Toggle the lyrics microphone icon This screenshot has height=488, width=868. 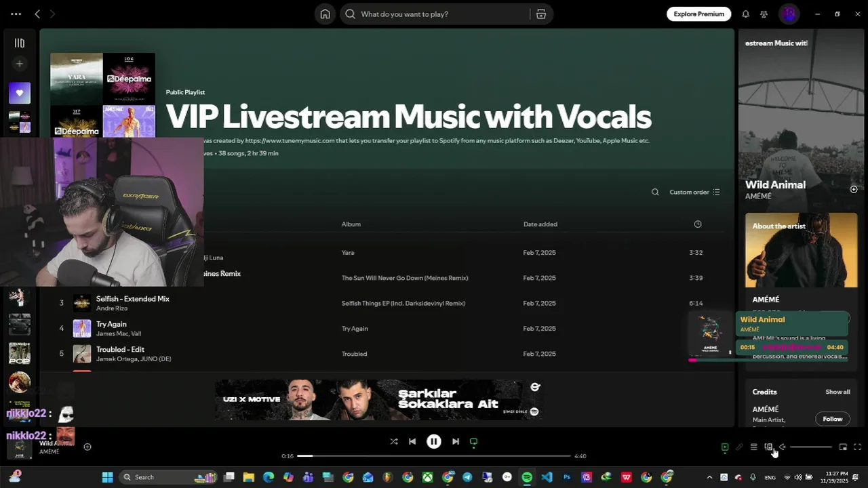[x=739, y=447]
